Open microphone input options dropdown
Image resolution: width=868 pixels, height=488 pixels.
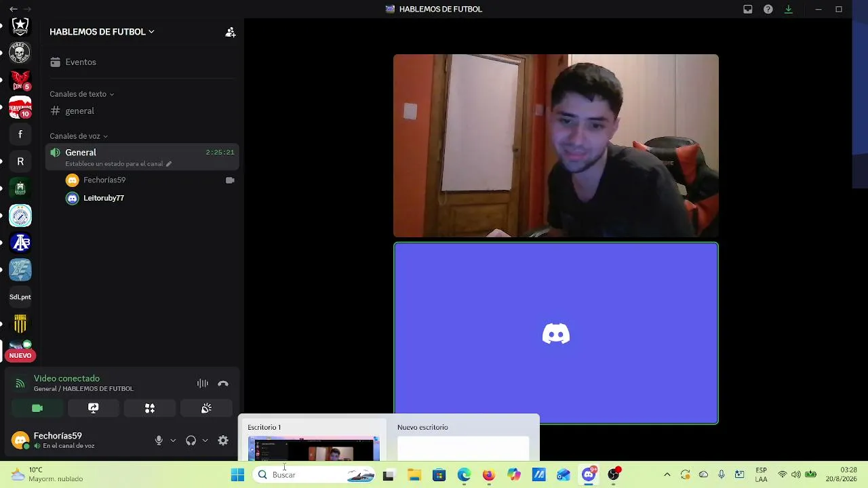click(173, 441)
